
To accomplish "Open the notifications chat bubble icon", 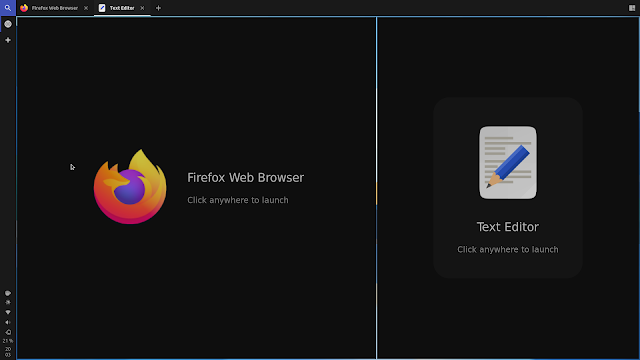I will [8, 293].
